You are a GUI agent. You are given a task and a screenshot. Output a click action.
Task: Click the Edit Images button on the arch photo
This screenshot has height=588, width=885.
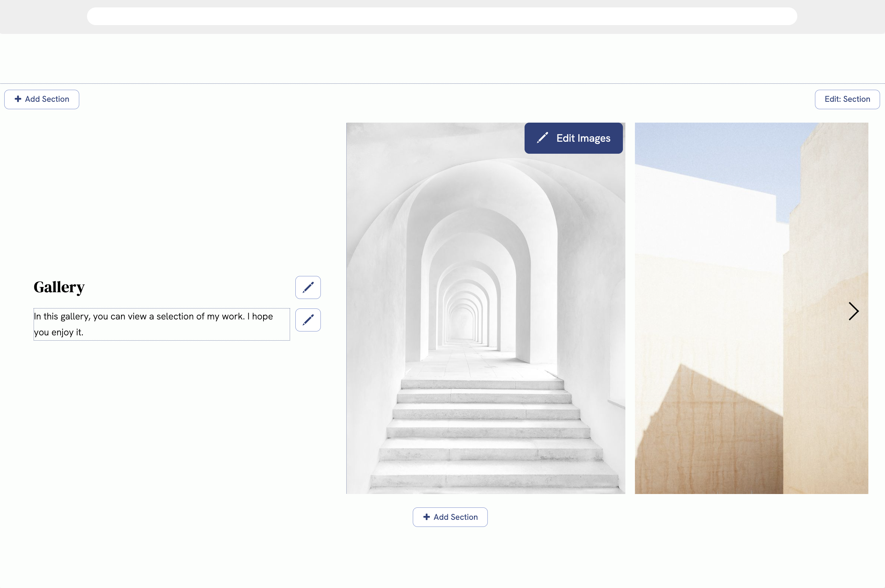(x=573, y=138)
